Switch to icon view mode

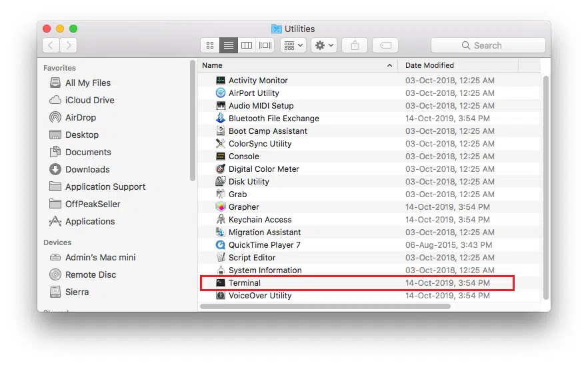[x=210, y=45]
